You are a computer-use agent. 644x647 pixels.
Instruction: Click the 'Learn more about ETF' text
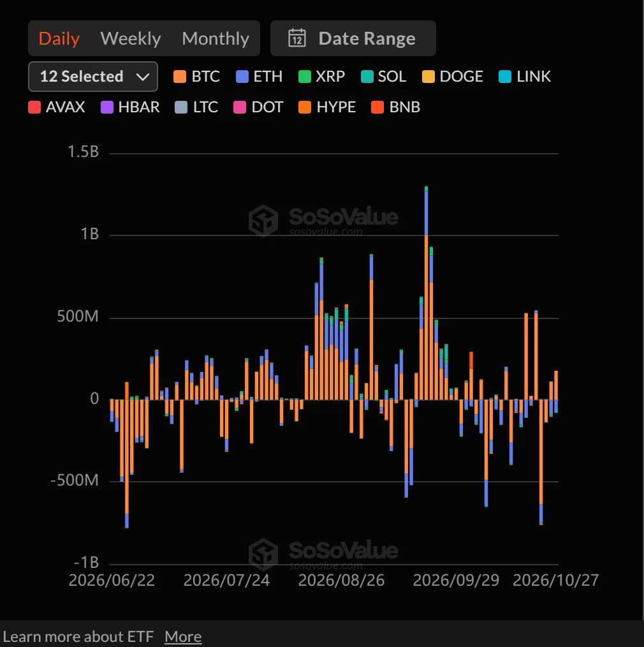point(78,636)
